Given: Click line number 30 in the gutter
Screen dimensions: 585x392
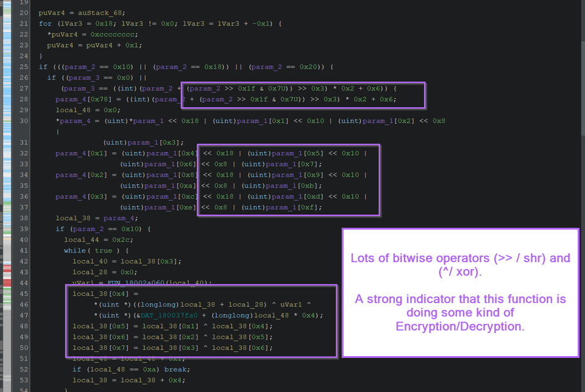Looking at the screenshot, I should pos(24,121).
